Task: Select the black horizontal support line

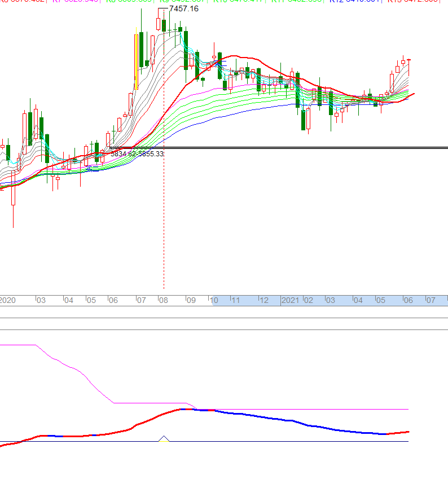Action: [x=279, y=148]
